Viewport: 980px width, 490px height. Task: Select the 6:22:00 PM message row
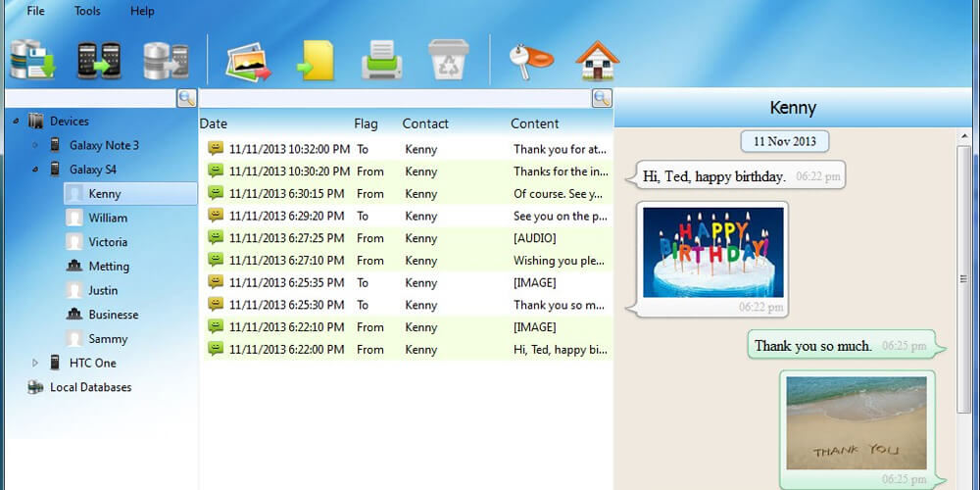(x=408, y=350)
